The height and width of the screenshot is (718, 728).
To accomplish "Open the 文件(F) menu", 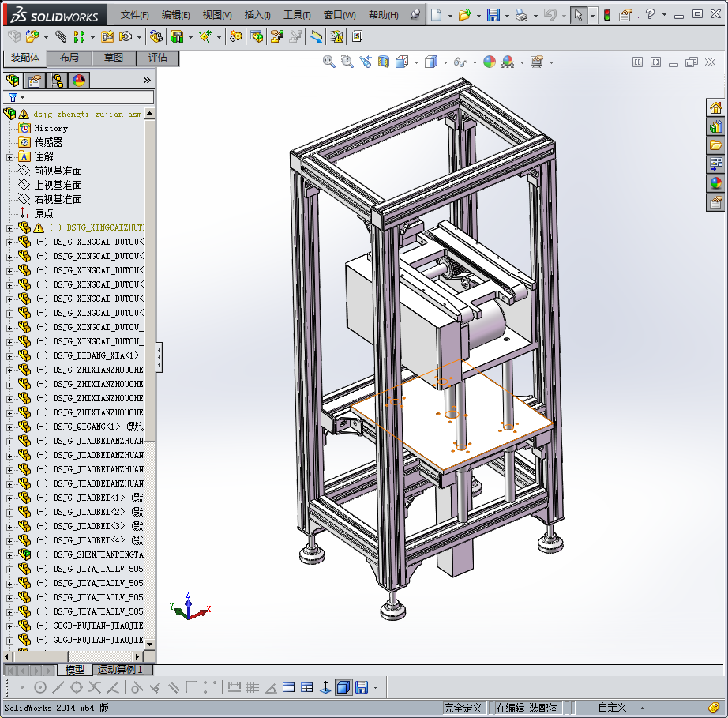I will [135, 15].
